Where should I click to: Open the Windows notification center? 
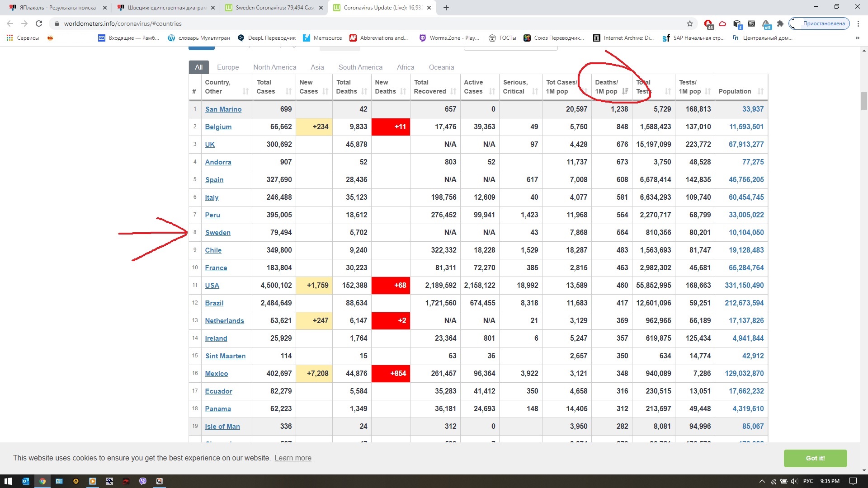(853, 481)
